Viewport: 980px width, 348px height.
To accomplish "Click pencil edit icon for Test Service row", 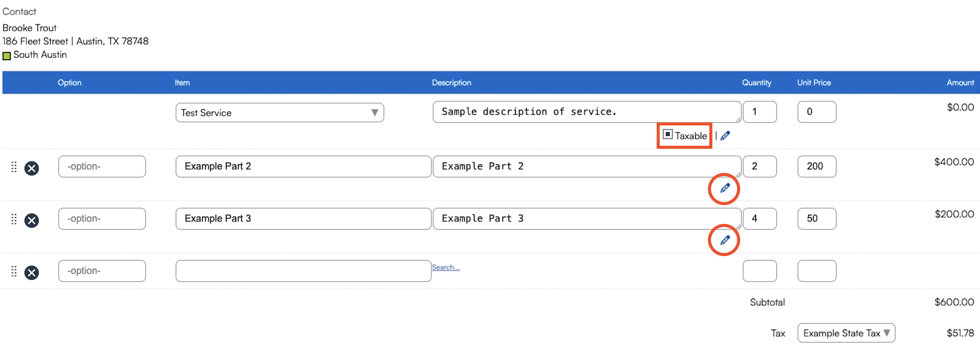I will point(725,136).
